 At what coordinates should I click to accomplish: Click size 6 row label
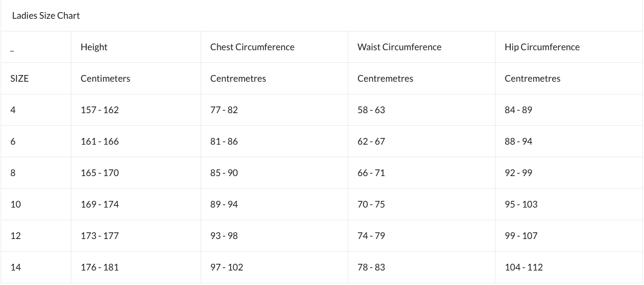pos(13,142)
